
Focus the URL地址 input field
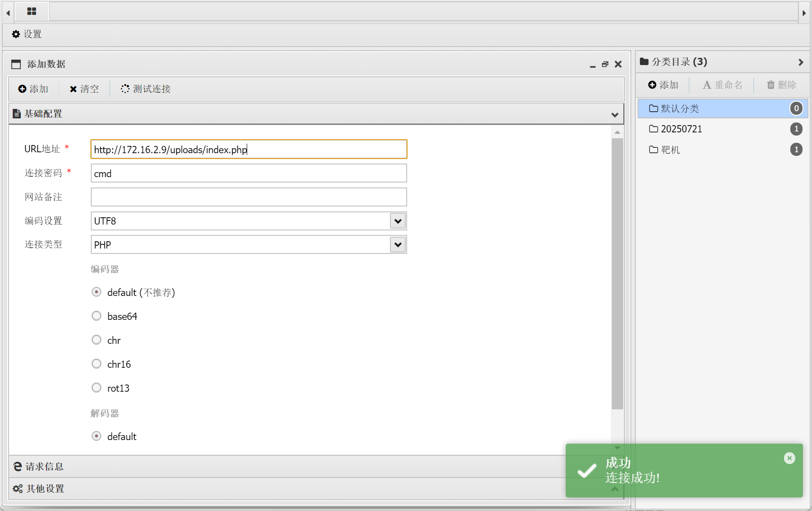click(249, 150)
